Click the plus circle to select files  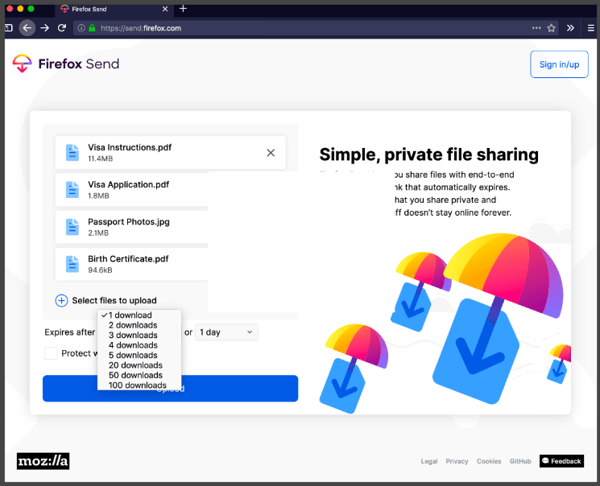pos(61,300)
